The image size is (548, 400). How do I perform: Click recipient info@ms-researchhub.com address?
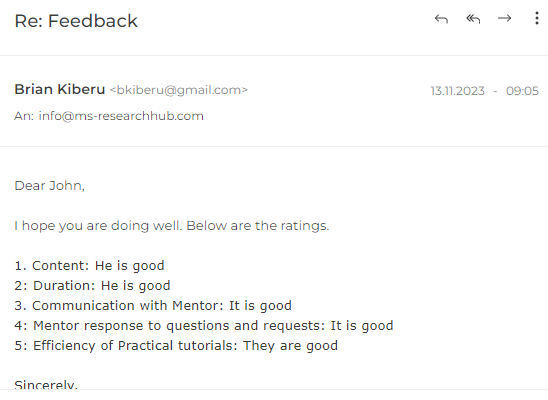point(121,116)
